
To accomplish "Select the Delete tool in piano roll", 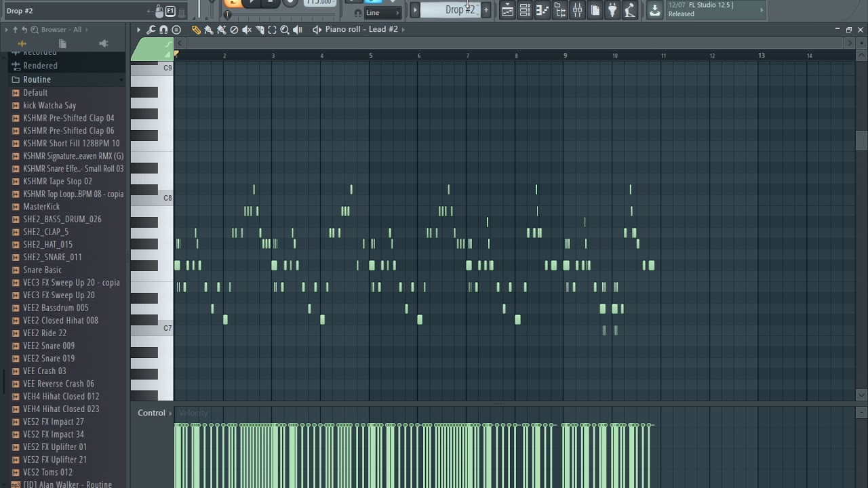I will 234,30.
